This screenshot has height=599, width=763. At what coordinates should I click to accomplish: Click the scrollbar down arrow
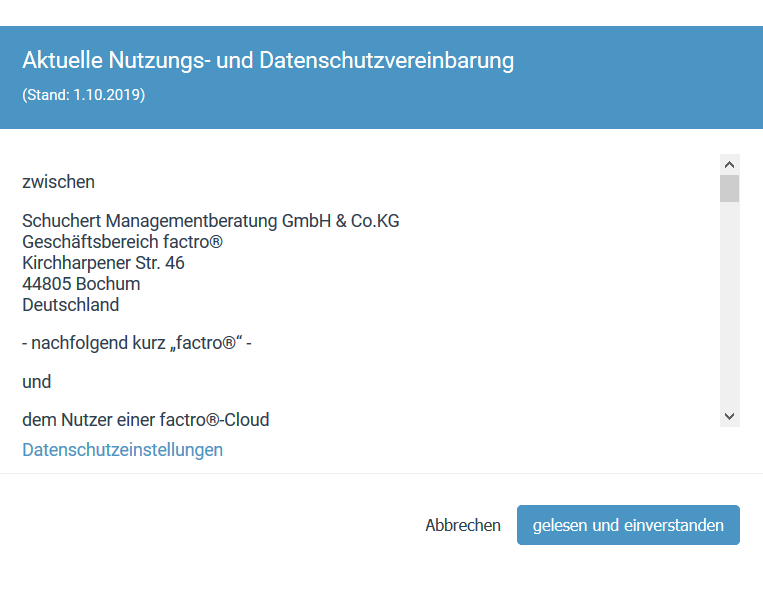tap(729, 416)
